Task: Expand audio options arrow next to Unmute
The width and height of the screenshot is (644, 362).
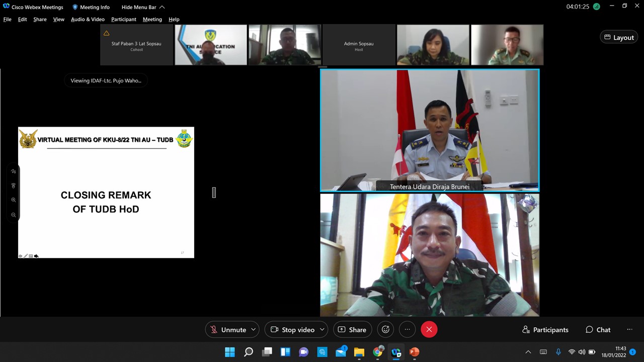Action: [x=253, y=330]
